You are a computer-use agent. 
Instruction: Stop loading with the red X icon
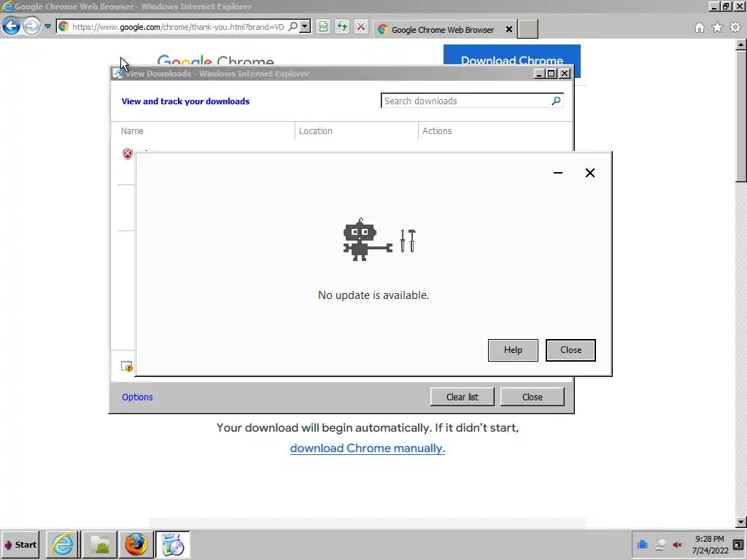[x=361, y=27]
